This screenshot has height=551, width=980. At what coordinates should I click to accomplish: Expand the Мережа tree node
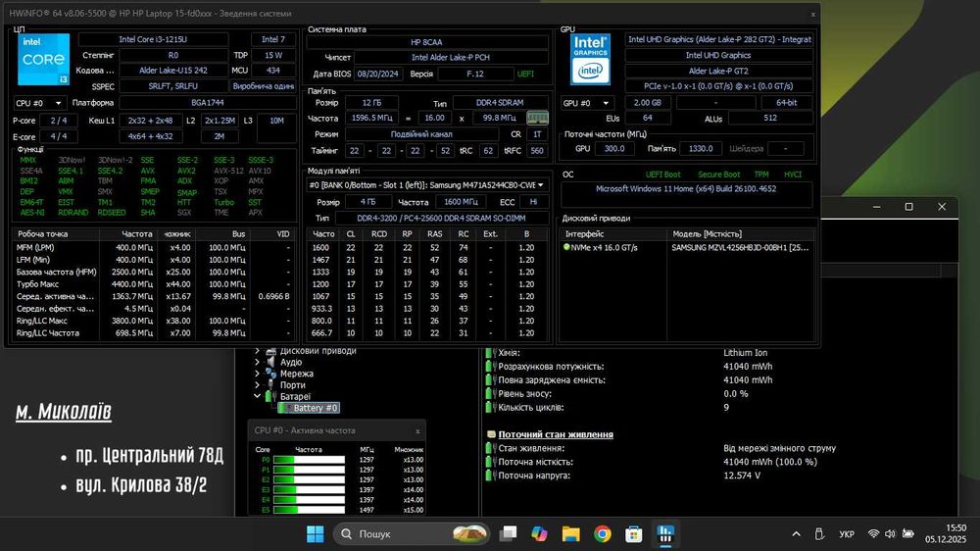(257, 374)
